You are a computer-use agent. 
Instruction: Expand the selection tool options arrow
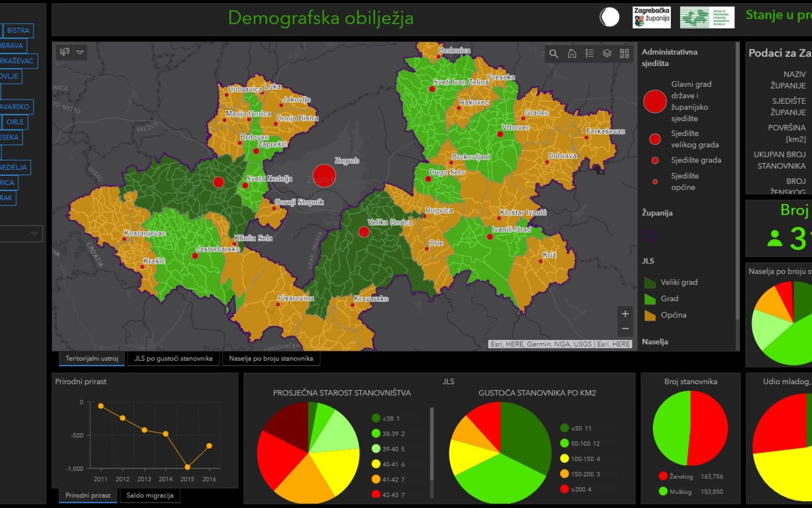point(80,52)
